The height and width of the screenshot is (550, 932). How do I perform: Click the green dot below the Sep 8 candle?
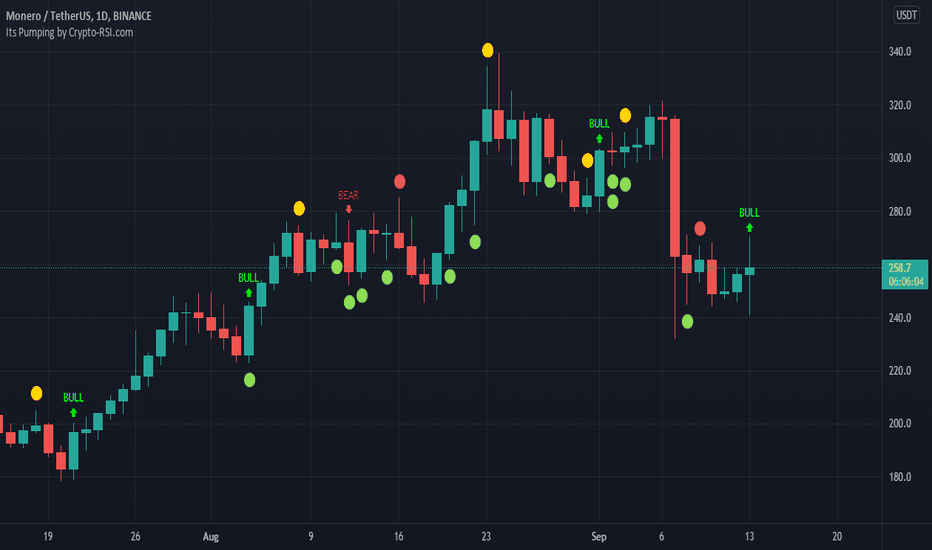(687, 322)
